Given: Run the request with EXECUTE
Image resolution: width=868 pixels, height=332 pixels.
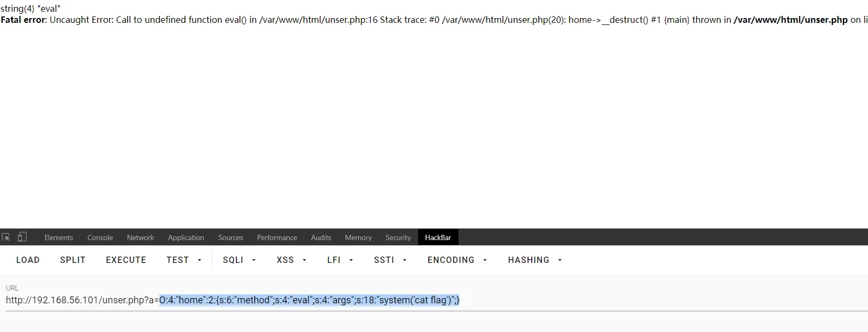Looking at the screenshot, I should pyautogui.click(x=126, y=260).
